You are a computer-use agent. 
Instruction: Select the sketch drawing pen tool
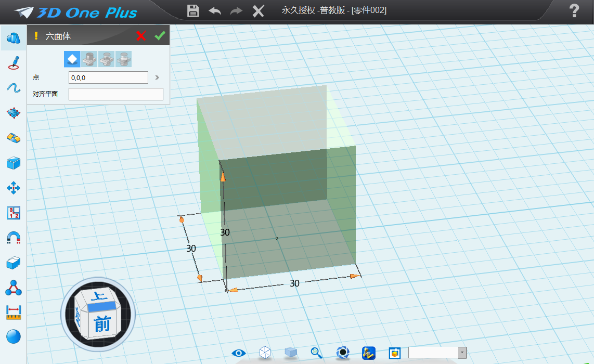pyautogui.click(x=13, y=63)
